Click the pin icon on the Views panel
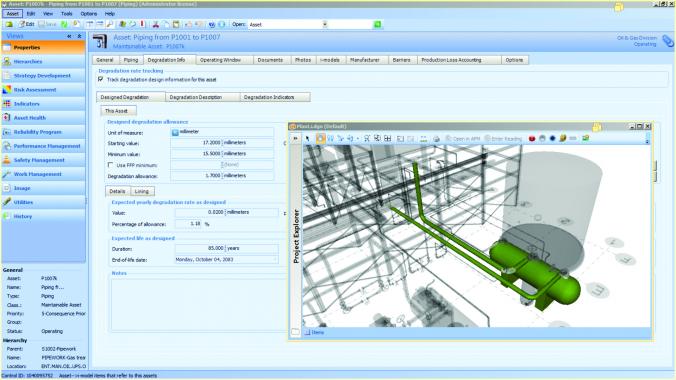Viewport: 676px width, 380px height. coord(79,36)
